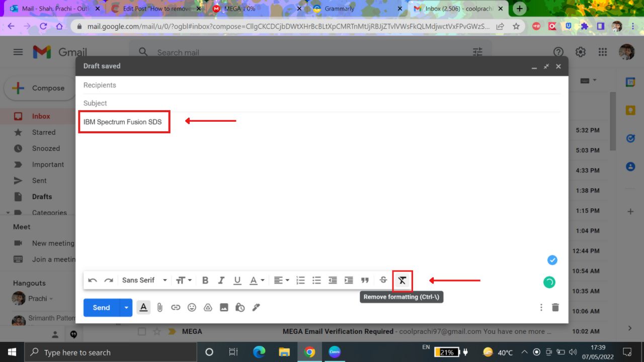Switch to the Grammarly browser tab
Screen dimensions: 644x362
coord(357,9)
